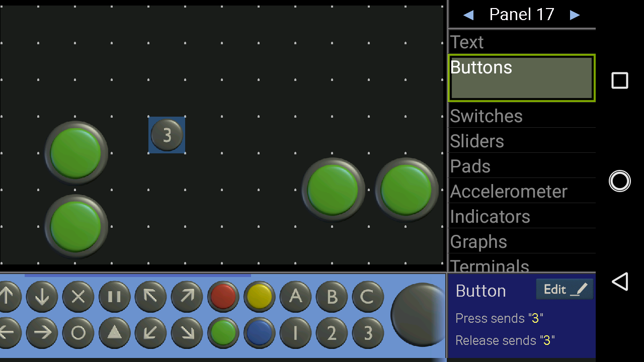Select the up-right diagonal arrow button
Image resolution: width=644 pixels, height=362 pixels.
point(187,297)
